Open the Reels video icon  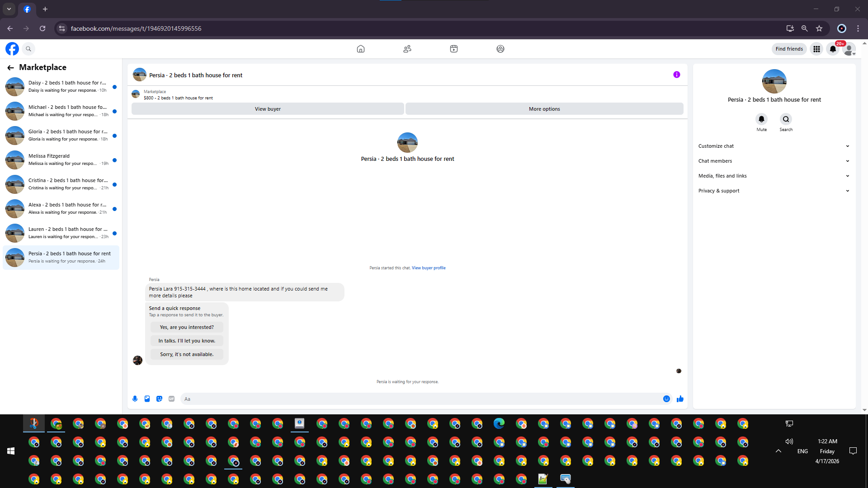pyautogui.click(x=454, y=49)
